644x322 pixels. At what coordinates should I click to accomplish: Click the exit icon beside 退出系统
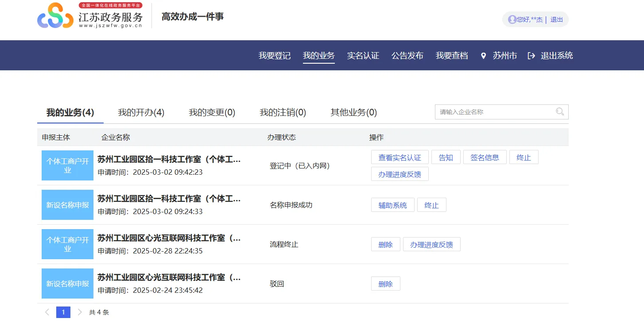click(x=531, y=56)
